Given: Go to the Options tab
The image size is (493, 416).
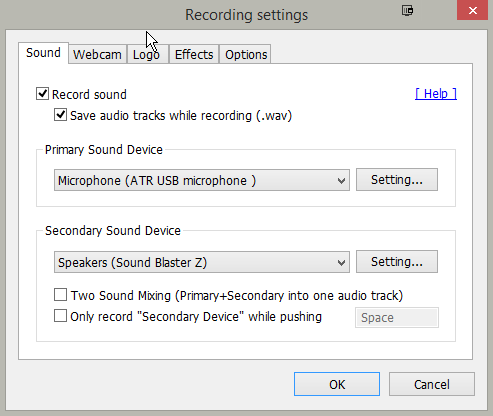Looking at the screenshot, I should click(x=246, y=54).
